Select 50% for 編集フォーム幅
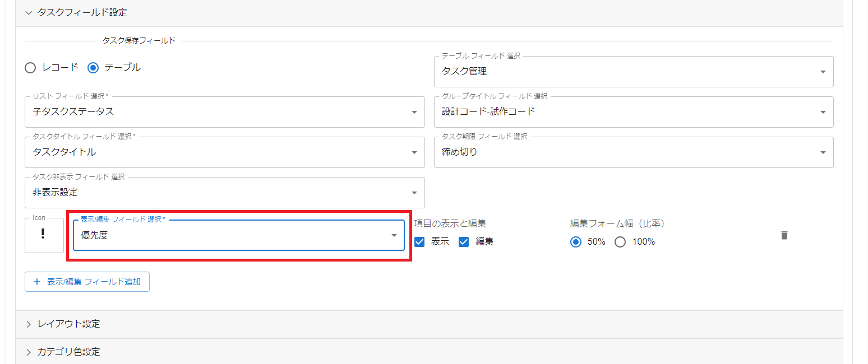The width and height of the screenshot is (868, 364). (575, 241)
